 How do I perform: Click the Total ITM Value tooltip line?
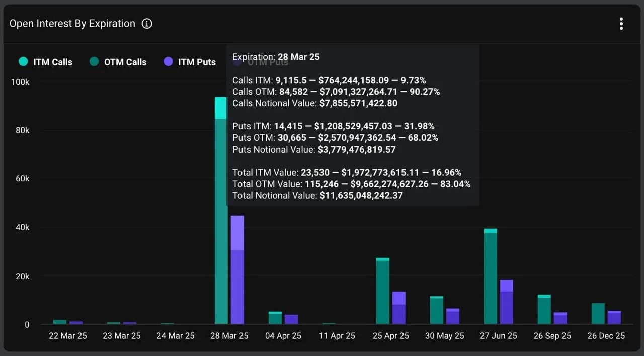[347, 173]
